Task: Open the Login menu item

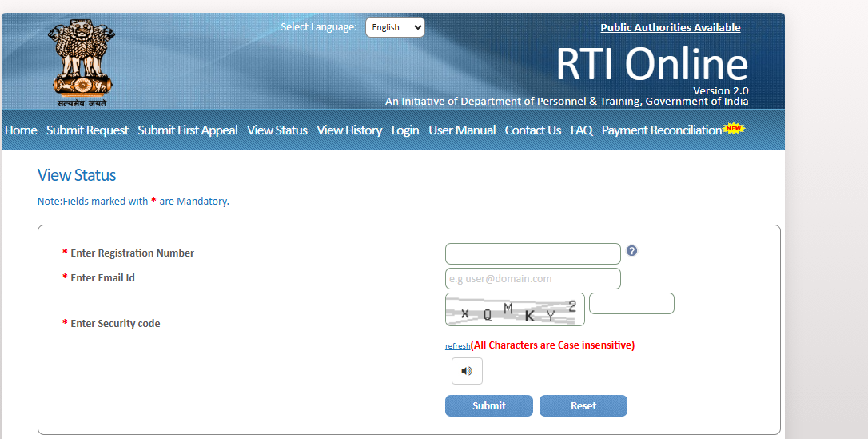Action: pos(405,130)
